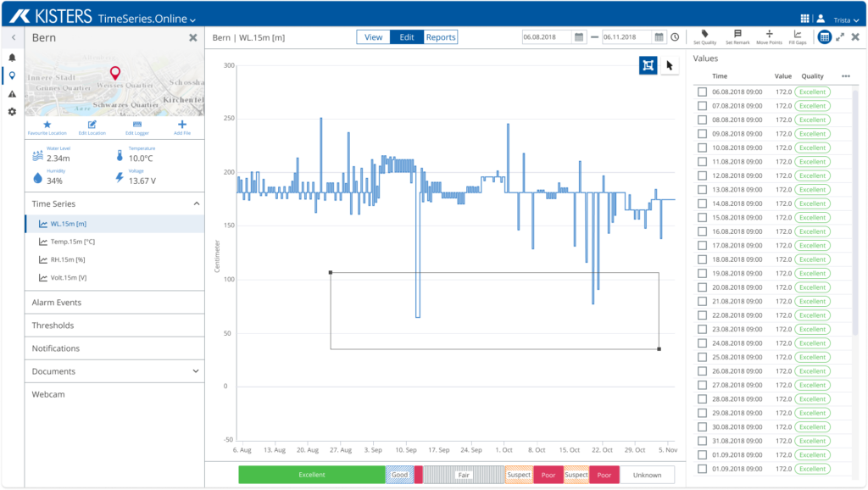Activate the Move Points tool

(769, 34)
